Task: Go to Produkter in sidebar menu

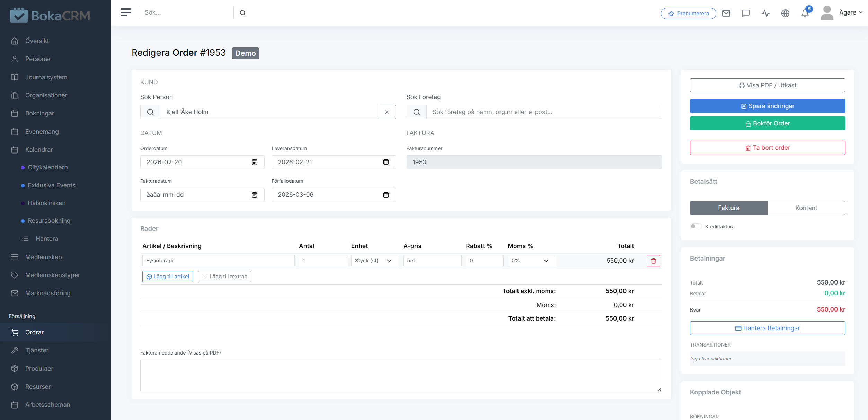Action: 39,369
